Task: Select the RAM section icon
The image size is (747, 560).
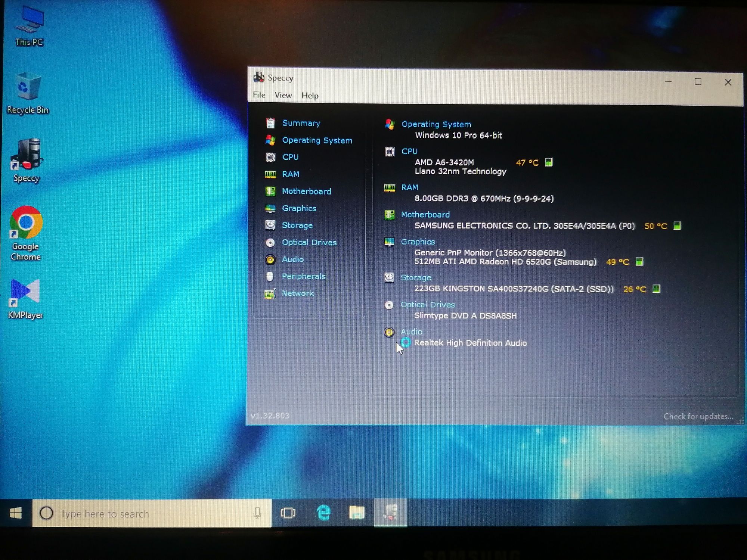Action: click(270, 174)
